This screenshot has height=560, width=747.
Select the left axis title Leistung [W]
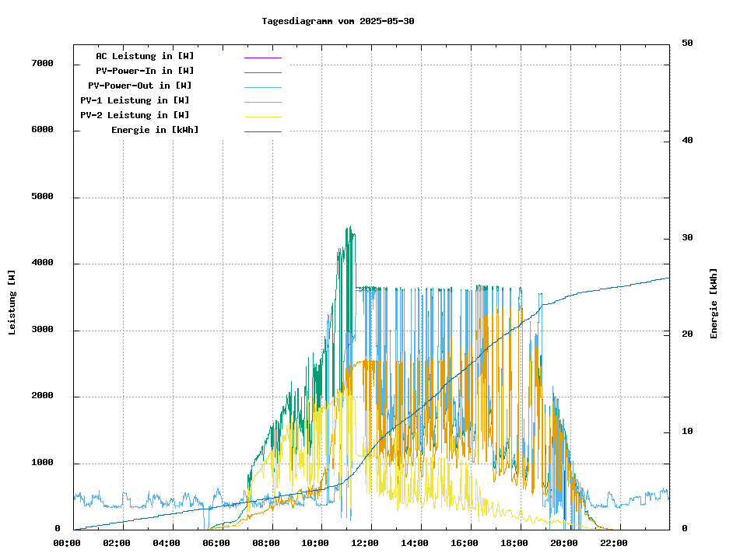12,303
